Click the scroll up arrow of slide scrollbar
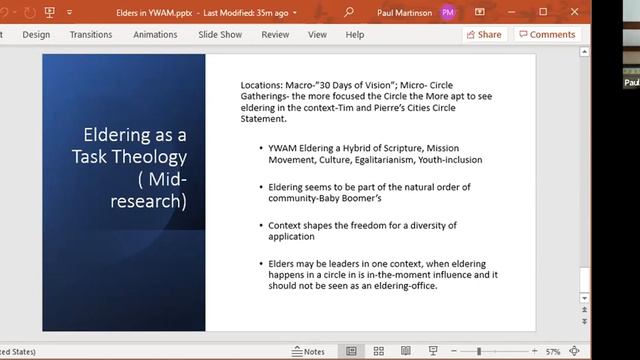The height and width of the screenshot is (360, 640). (x=584, y=52)
